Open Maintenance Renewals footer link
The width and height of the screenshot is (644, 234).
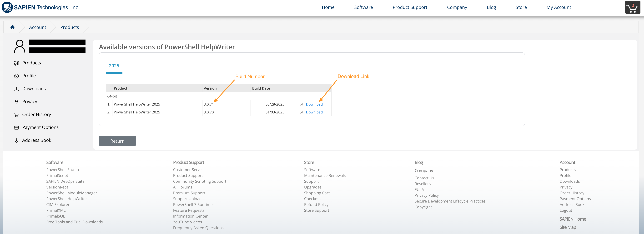pyautogui.click(x=325, y=176)
